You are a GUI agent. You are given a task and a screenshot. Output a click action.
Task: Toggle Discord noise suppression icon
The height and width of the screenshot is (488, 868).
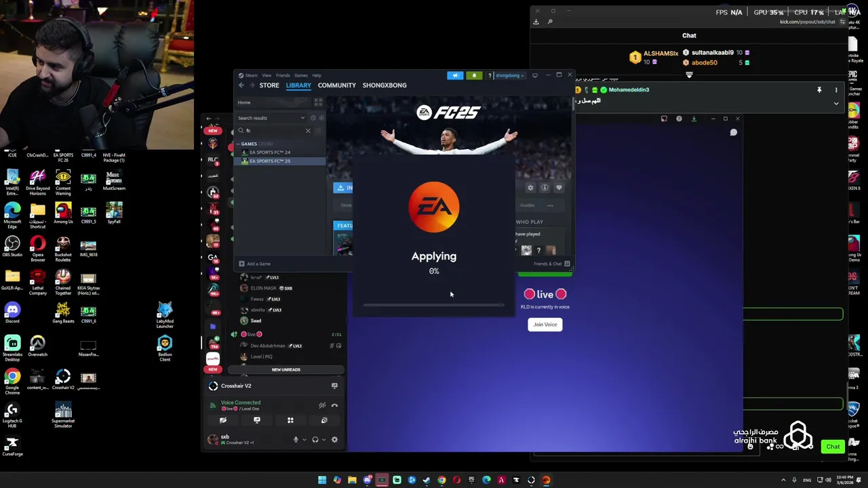[x=322, y=405]
